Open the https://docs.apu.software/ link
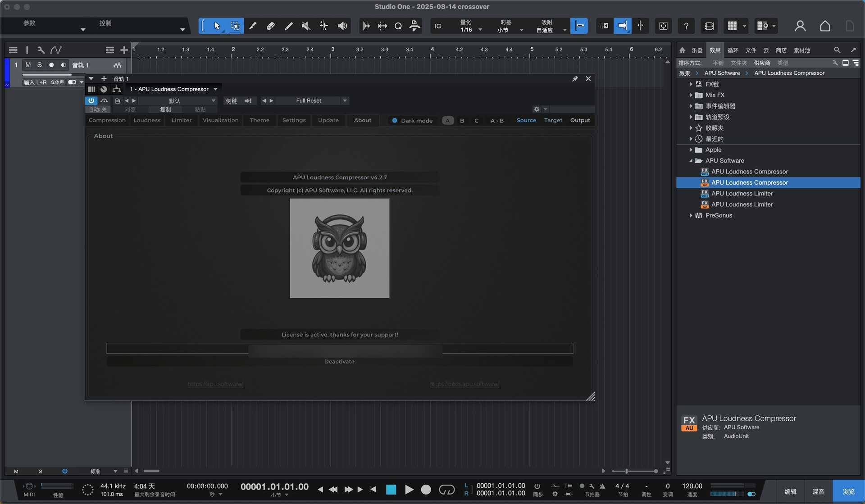Viewport: 865px width, 504px height. pyautogui.click(x=464, y=384)
